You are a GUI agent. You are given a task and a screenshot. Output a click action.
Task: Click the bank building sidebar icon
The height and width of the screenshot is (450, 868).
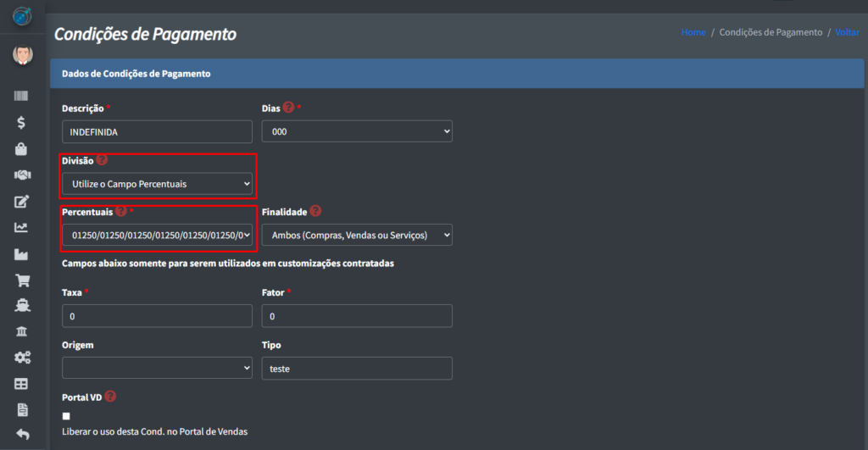[22, 331]
